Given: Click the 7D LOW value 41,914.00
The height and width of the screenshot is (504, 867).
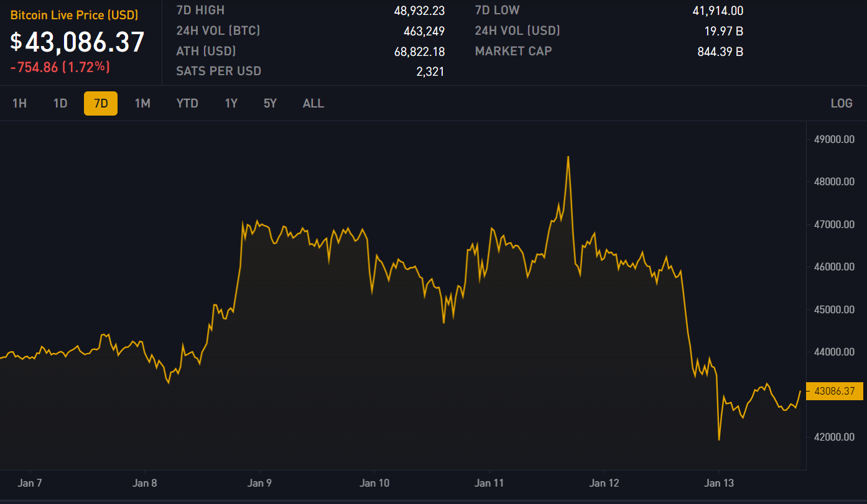Looking at the screenshot, I should point(718,11).
